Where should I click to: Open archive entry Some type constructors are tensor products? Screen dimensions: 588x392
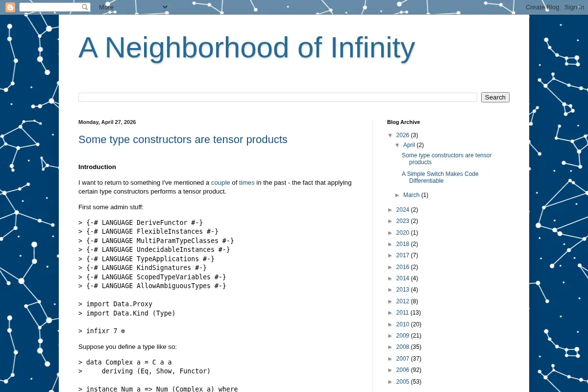click(x=447, y=159)
